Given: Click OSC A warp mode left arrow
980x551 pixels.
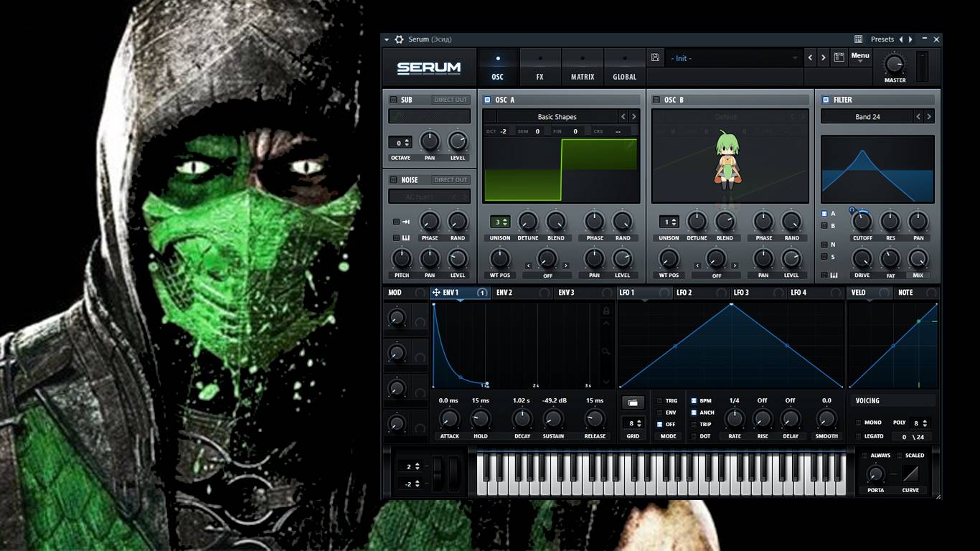Looking at the screenshot, I should (529, 265).
